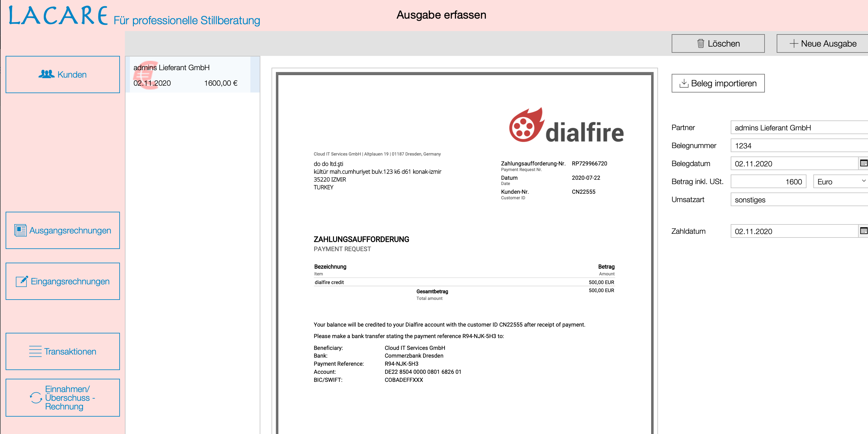Click the Kunden people icon
The image size is (868, 434).
click(46, 74)
